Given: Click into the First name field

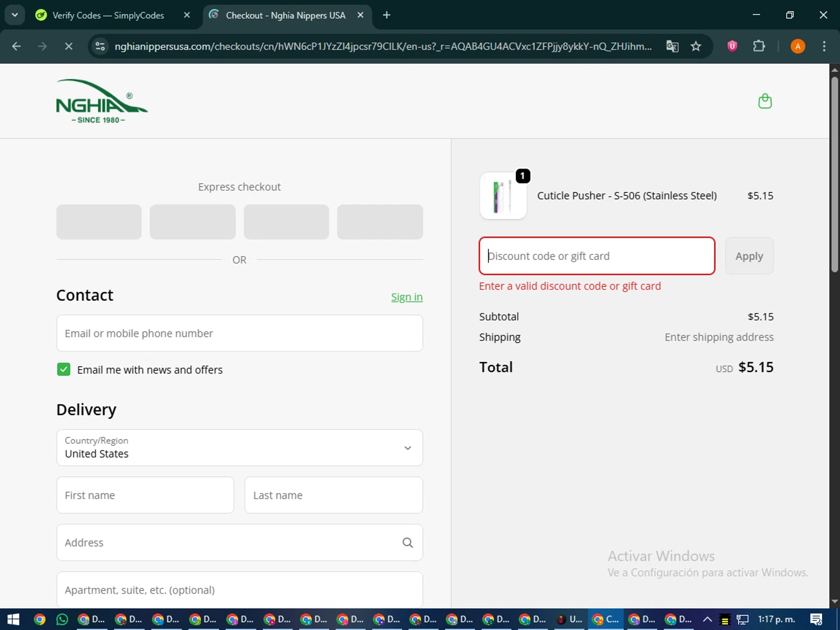Looking at the screenshot, I should tap(145, 495).
